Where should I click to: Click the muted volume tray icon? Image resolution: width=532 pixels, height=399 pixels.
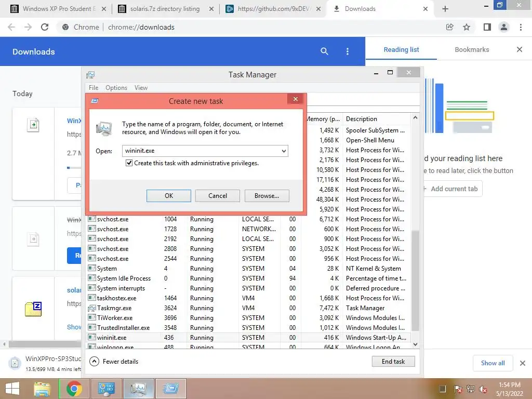(483, 389)
